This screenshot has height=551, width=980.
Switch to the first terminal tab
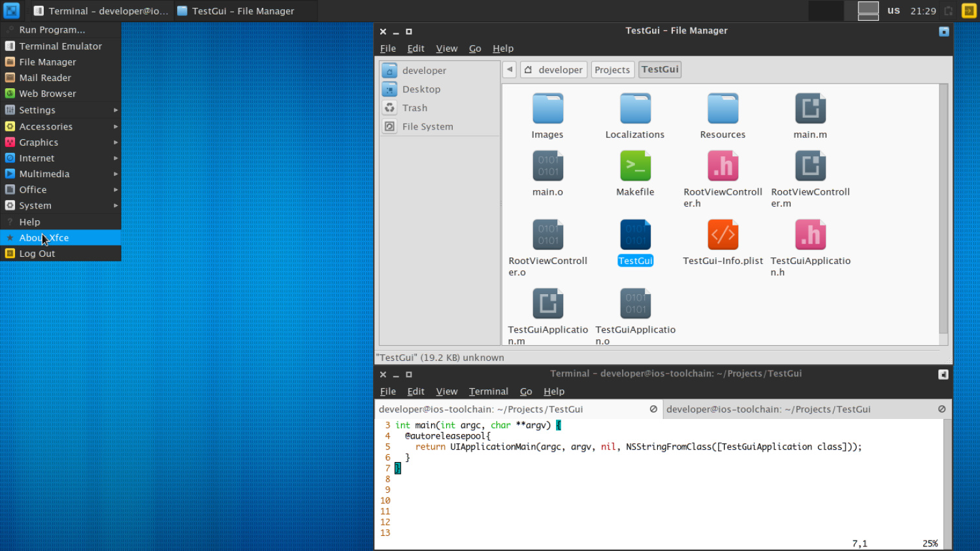pyautogui.click(x=519, y=409)
